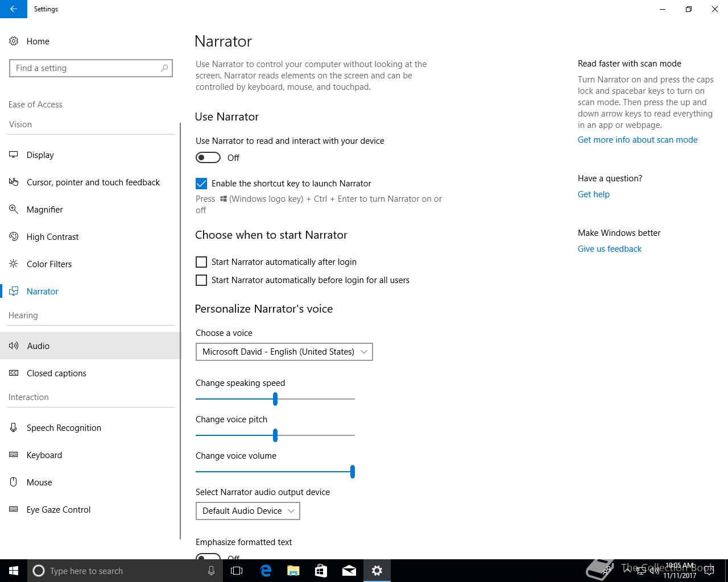728x582 pixels.
Task: Open Microsoft Edge from the taskbar
Action: [266, 571]
